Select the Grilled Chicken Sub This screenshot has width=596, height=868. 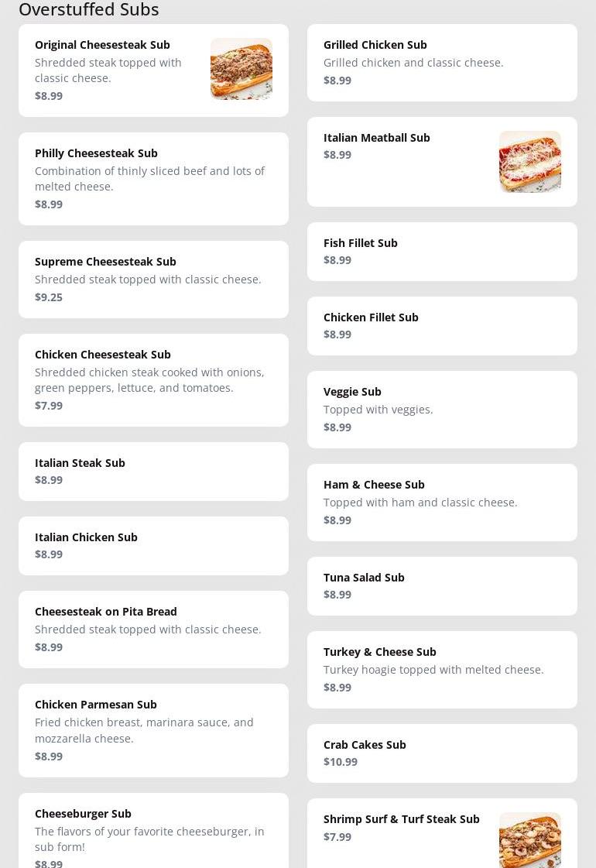(442, 62)
